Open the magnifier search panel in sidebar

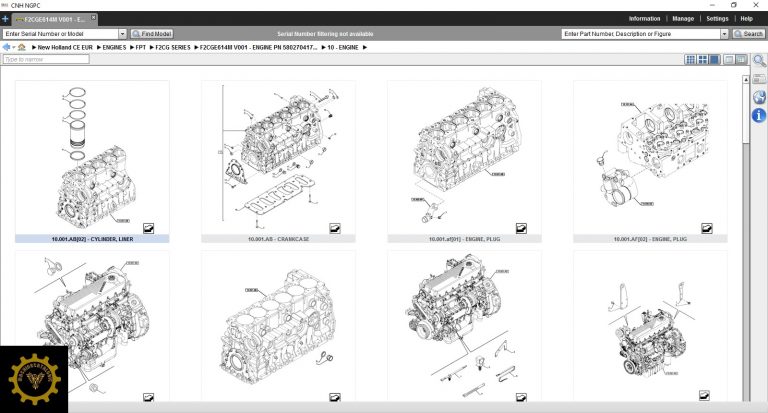[759, 61]
